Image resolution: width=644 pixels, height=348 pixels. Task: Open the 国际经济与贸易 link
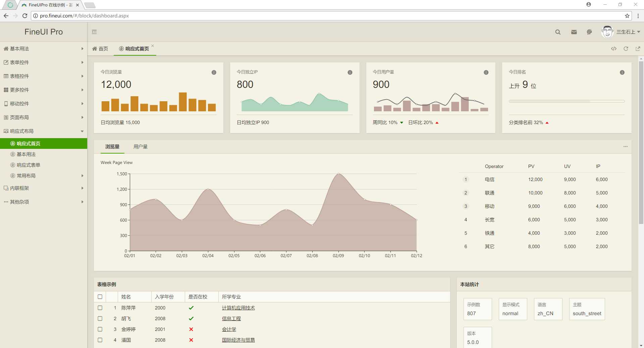point(238,340)
